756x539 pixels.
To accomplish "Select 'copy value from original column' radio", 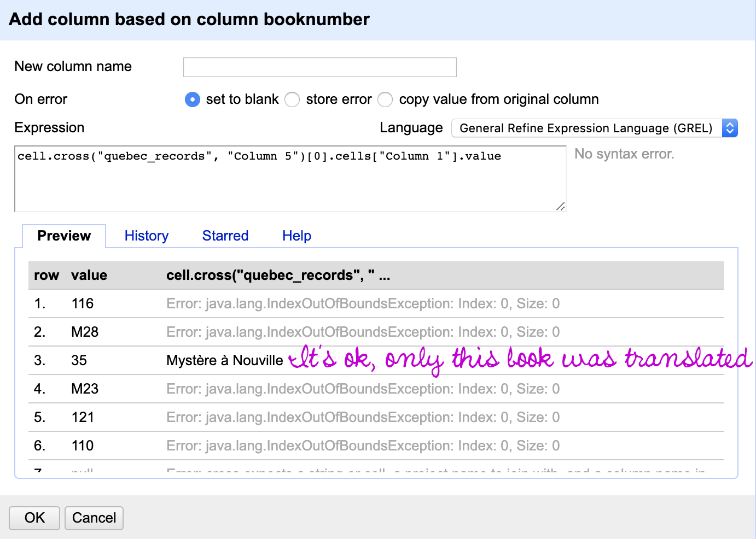I will (385, 99).
